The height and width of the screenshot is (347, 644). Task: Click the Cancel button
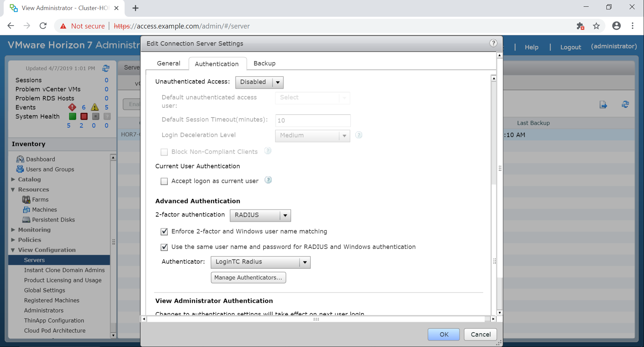480,334
